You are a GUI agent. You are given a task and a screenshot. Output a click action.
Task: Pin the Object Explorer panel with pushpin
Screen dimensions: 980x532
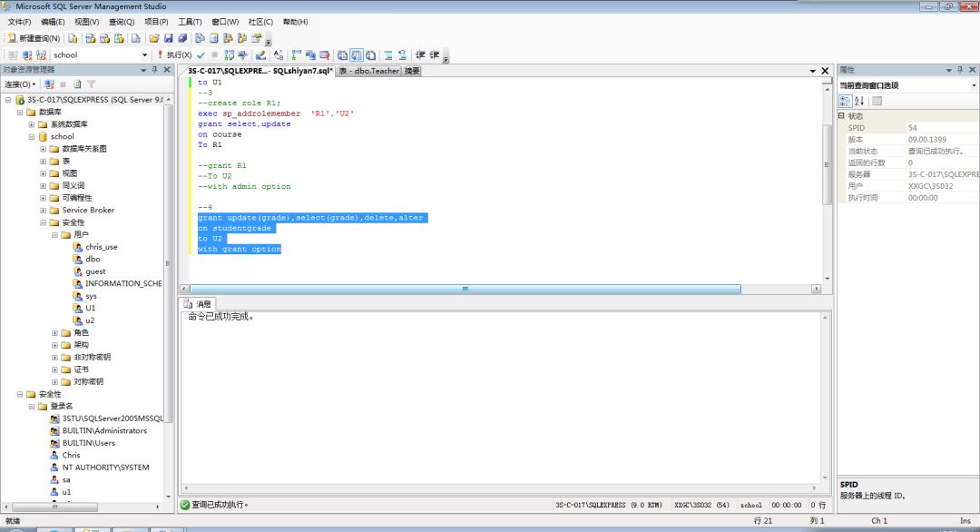click(x=155, y=69)
